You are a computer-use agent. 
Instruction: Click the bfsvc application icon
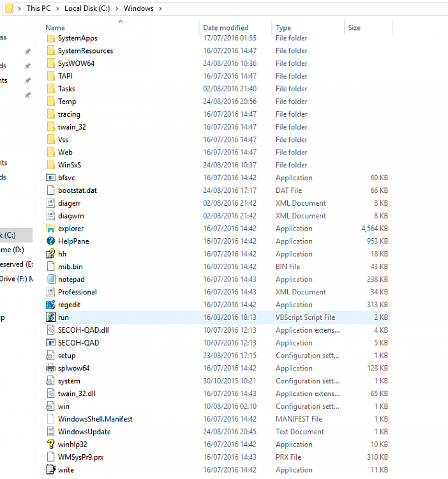(50, 178)
